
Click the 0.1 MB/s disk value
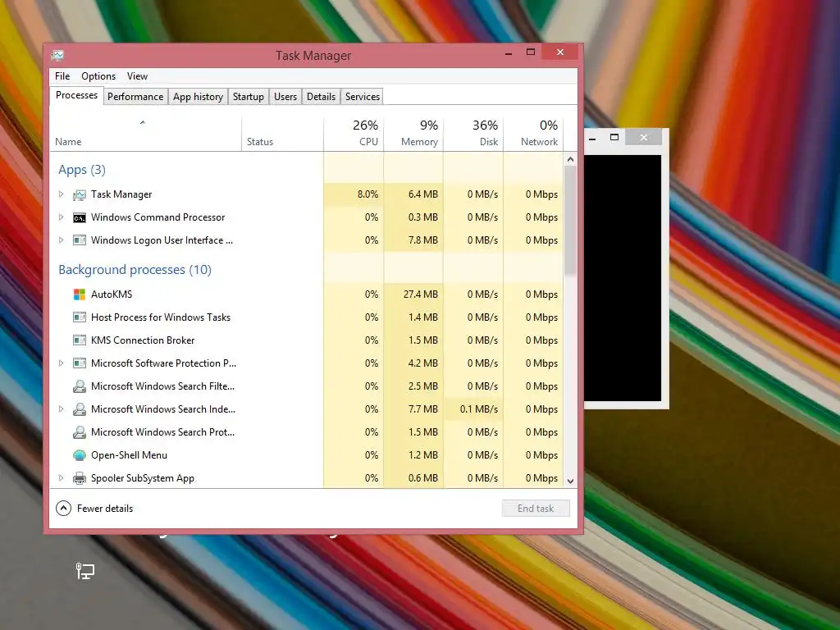pos(479,409)
